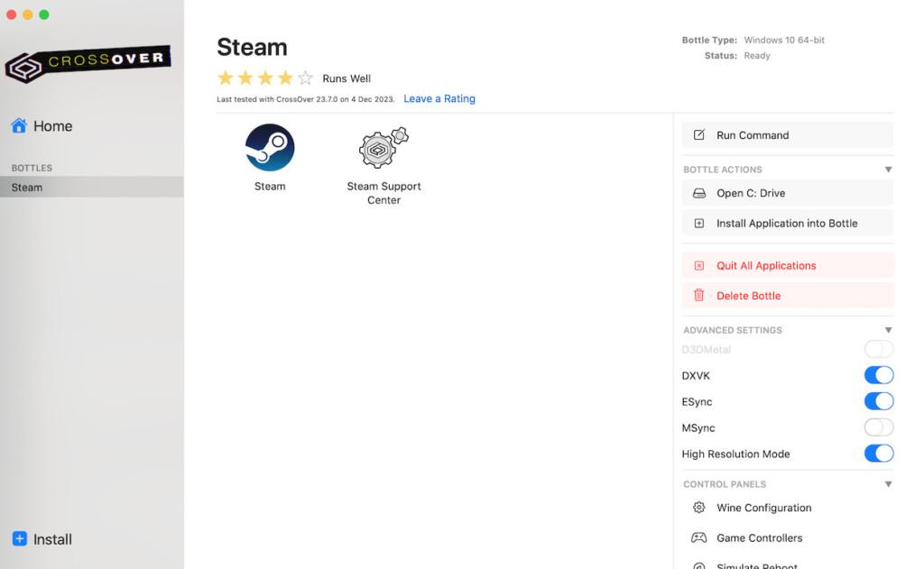Rate with the fourth star
This screenshot has height=569, width=924.
click(285, 78)
